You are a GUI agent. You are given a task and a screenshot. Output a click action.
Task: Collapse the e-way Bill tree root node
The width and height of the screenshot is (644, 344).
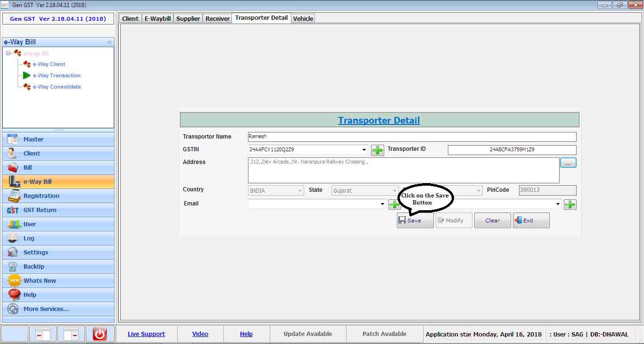pos(8,53)
